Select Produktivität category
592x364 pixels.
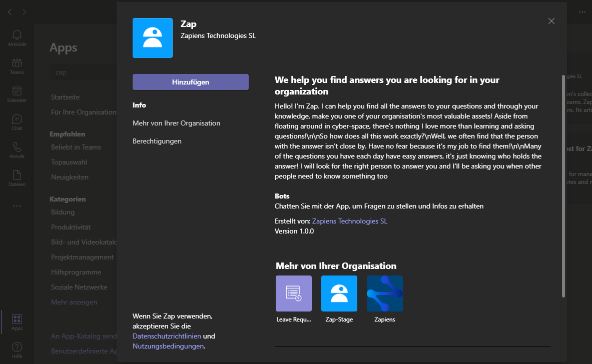pos(71,227)
